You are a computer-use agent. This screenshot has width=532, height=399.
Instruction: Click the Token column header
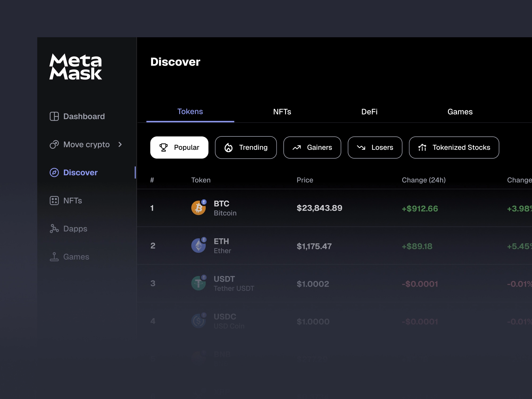pyautogui.click(x=201, y=180)
